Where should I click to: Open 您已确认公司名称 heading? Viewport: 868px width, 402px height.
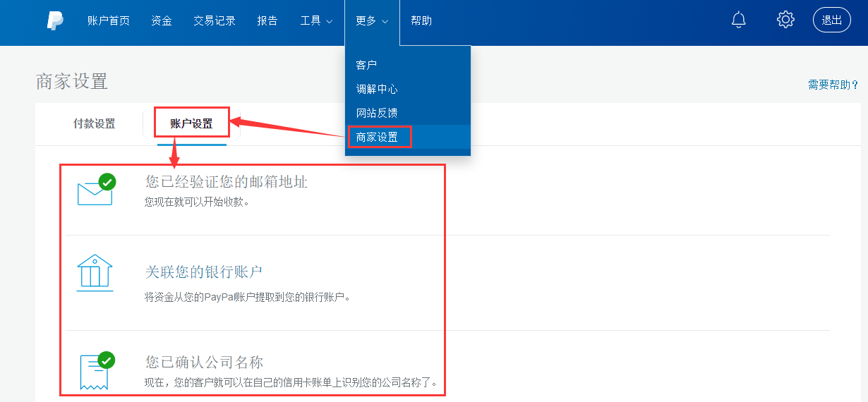click(204, 363)
